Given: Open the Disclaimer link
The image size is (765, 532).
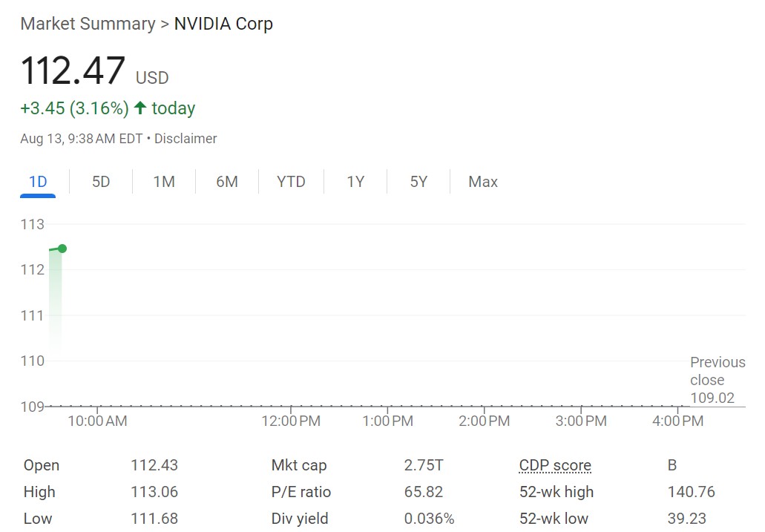Looking at the screenshot, I should 185,139.
